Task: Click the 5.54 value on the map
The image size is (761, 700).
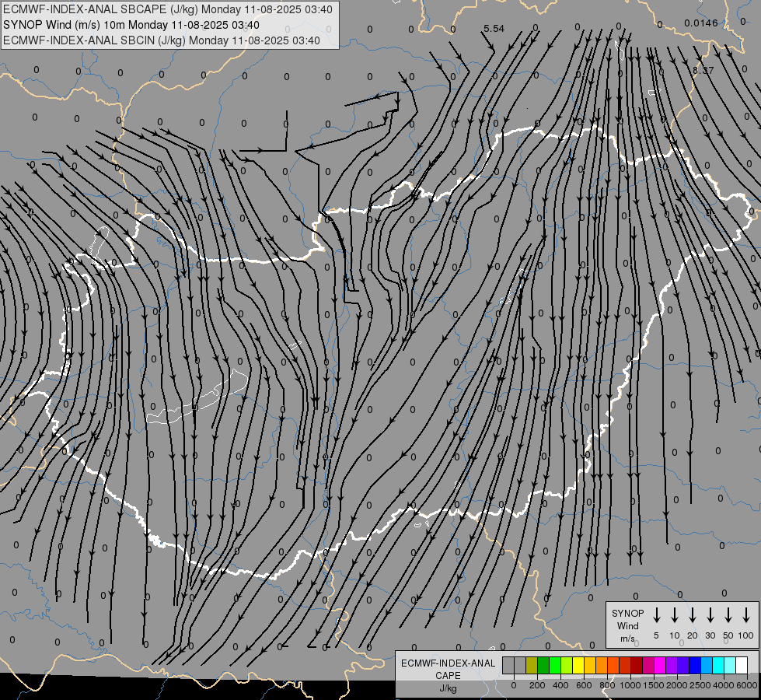Action: pos(494,29)
